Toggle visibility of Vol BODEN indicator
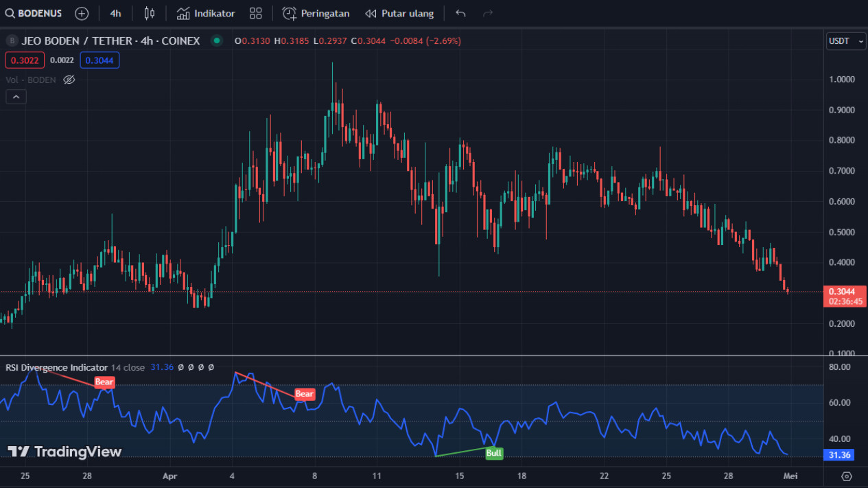Image resolution: width=868 pixels, height=488 pixels. point(69,80)
